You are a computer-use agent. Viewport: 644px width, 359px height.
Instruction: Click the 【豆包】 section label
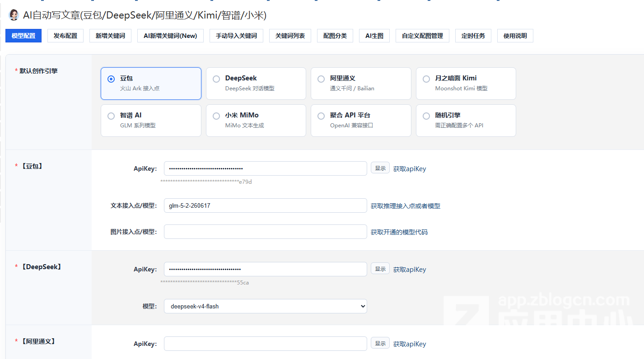[32, 166]
